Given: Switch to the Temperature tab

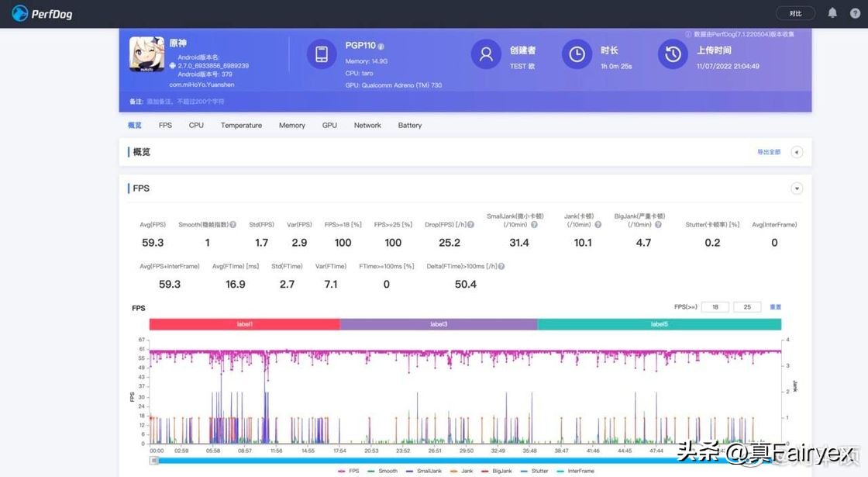Looking at the screenshot, I should [x=241, y=126].
